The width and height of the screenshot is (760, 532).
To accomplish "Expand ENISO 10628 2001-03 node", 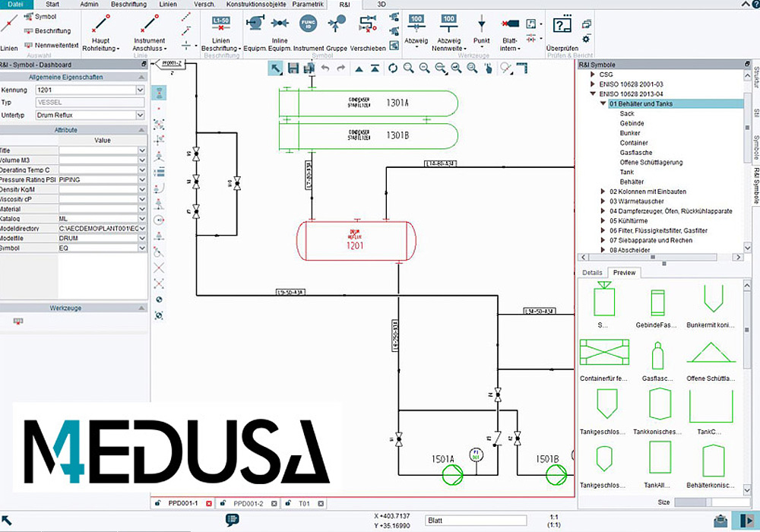I will pyautogui.click(x=592, y=84).
